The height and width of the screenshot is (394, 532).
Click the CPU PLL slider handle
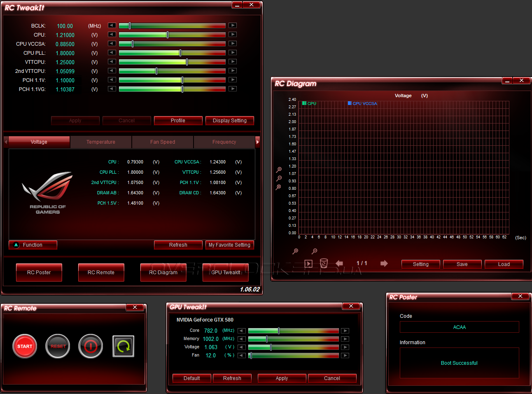point(180,53)
